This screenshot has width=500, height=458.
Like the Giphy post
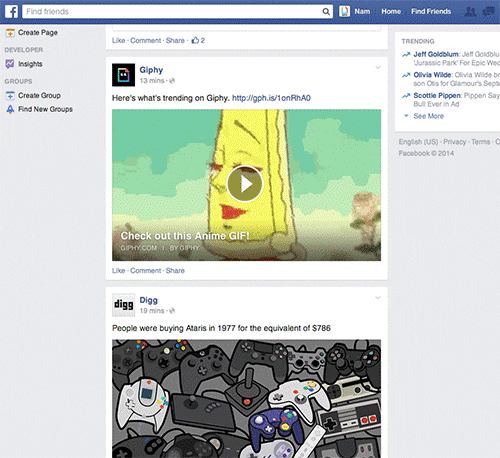[118, 271]
